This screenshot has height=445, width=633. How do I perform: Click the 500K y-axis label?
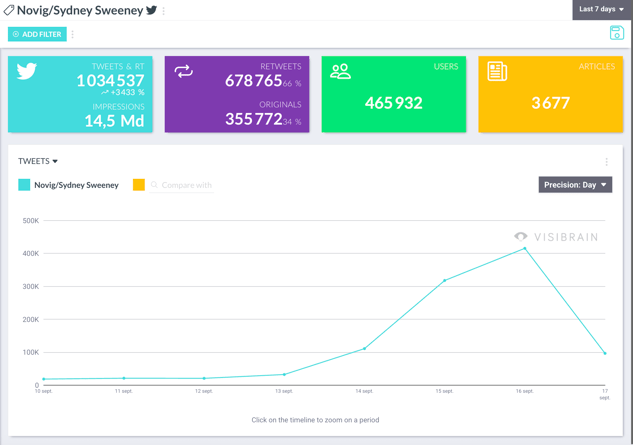(31, 221)
